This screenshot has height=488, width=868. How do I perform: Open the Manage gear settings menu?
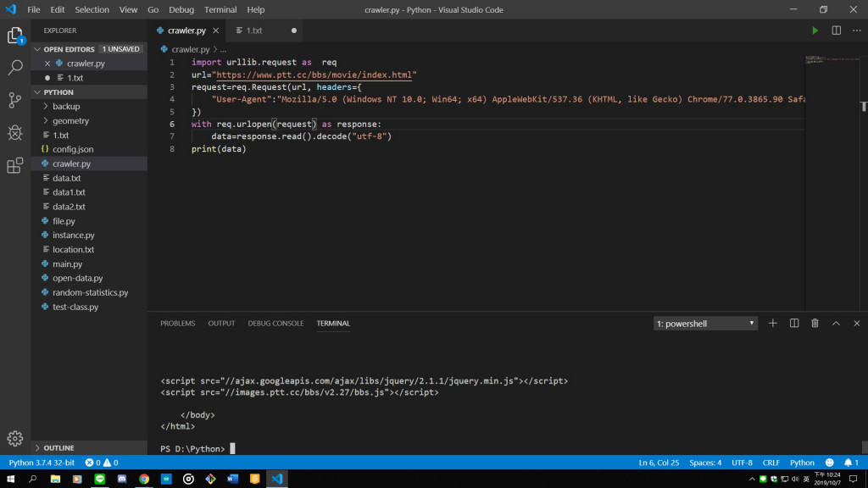[15, 438]
